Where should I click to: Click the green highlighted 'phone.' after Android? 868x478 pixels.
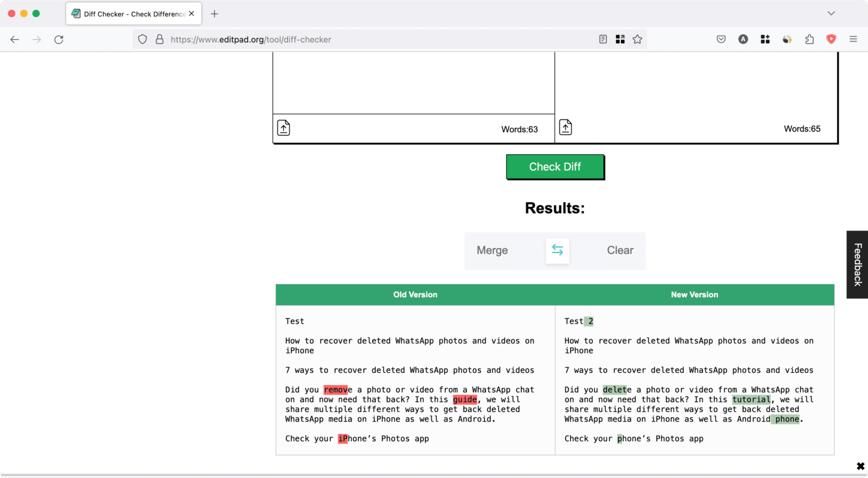(787, 419)
